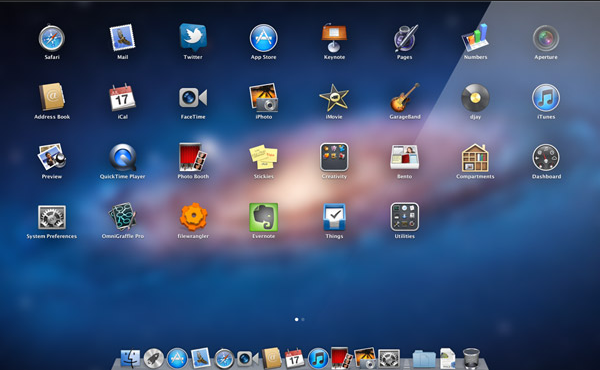Launch Evernote
Viewport: 600px width, 370px height.
264,217
